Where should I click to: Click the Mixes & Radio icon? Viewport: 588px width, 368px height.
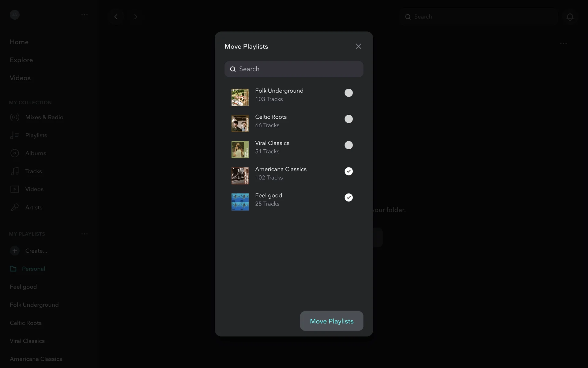[14, 117]
